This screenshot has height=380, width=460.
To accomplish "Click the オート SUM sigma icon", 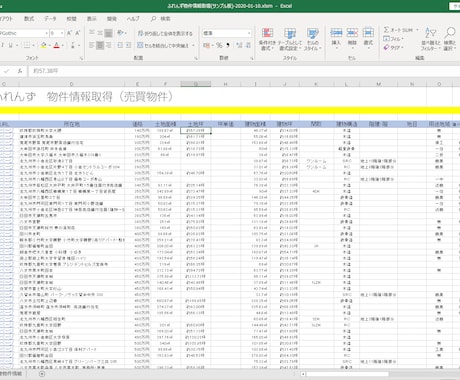I will (386, 30).
